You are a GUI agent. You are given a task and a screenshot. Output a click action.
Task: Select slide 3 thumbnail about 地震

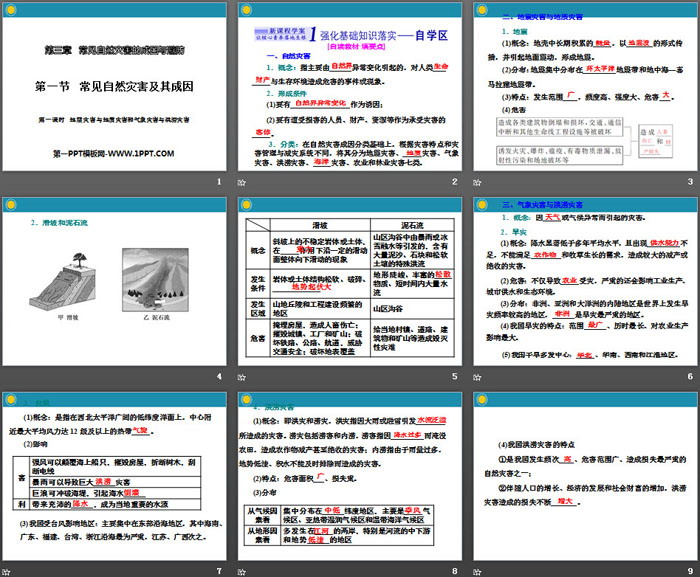[585, 87]
